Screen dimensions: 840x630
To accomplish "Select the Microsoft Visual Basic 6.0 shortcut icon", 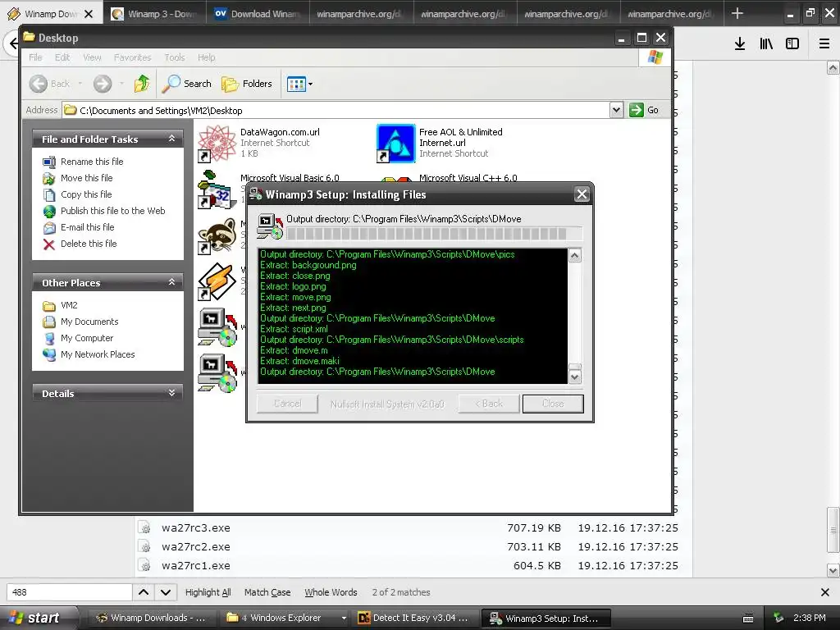I will tap(217, 189).
